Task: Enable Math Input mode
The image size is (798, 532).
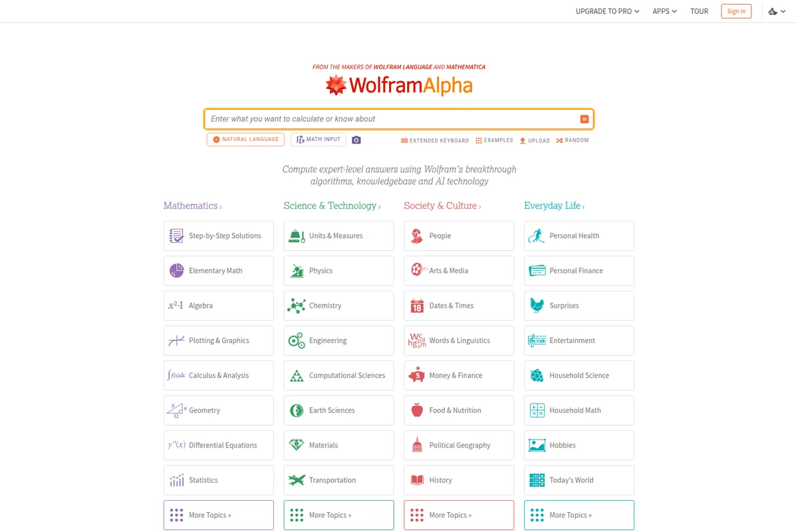Action: (x=318, y=139)
